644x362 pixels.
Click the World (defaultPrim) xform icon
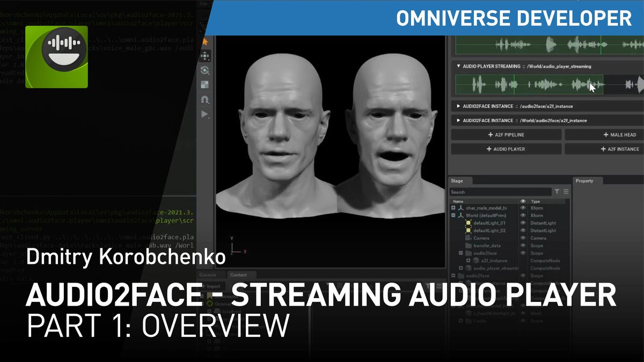point(460,216)
